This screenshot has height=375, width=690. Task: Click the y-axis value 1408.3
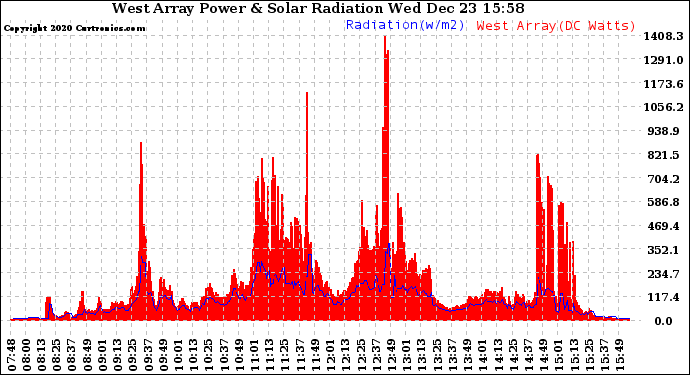pos(663,37)
